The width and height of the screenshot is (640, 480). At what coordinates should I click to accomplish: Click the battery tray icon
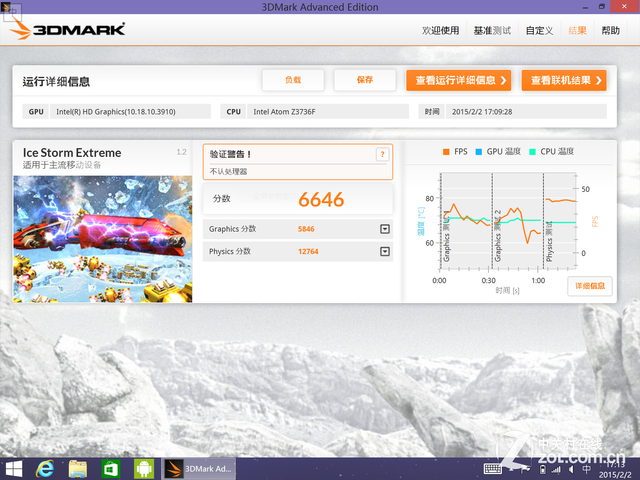pos(542,470)
